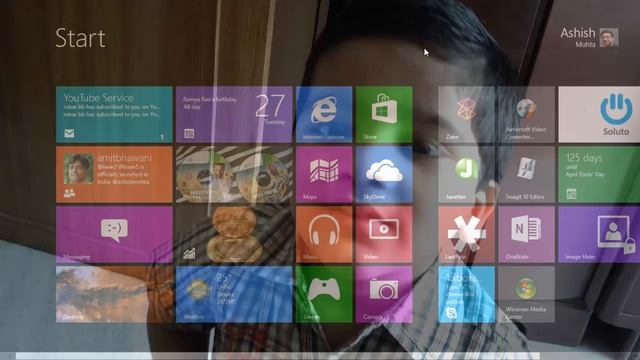Click the user profile picture

tap(609, 38)
